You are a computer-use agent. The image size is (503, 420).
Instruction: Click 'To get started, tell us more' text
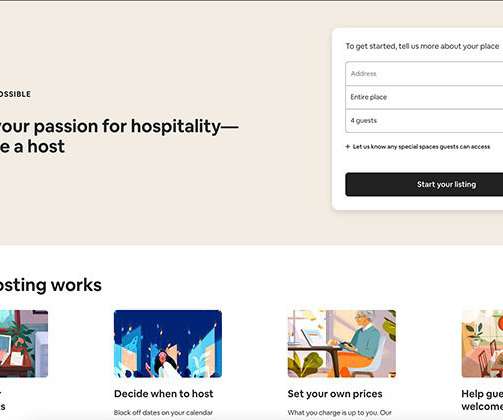click(422, 46)
